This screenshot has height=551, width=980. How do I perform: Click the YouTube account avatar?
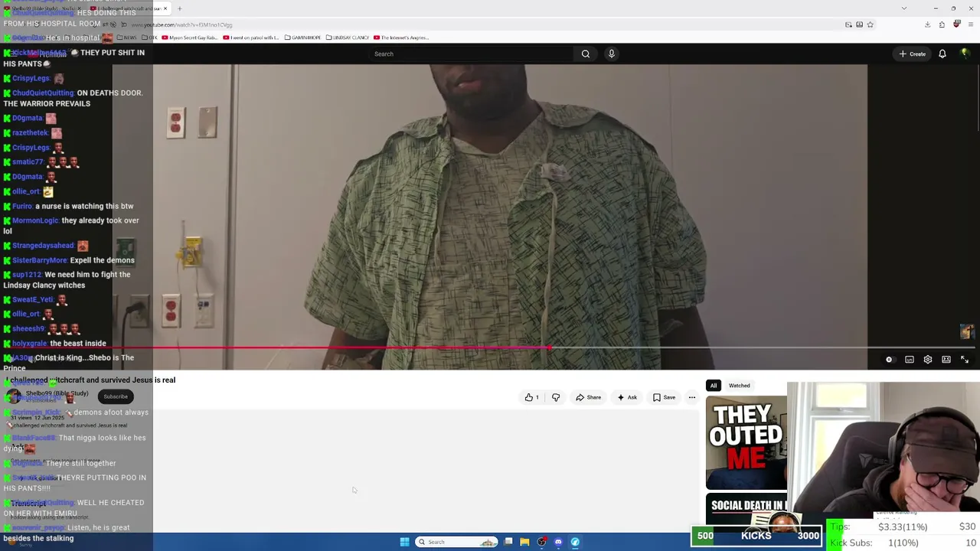tap(965, 54)
